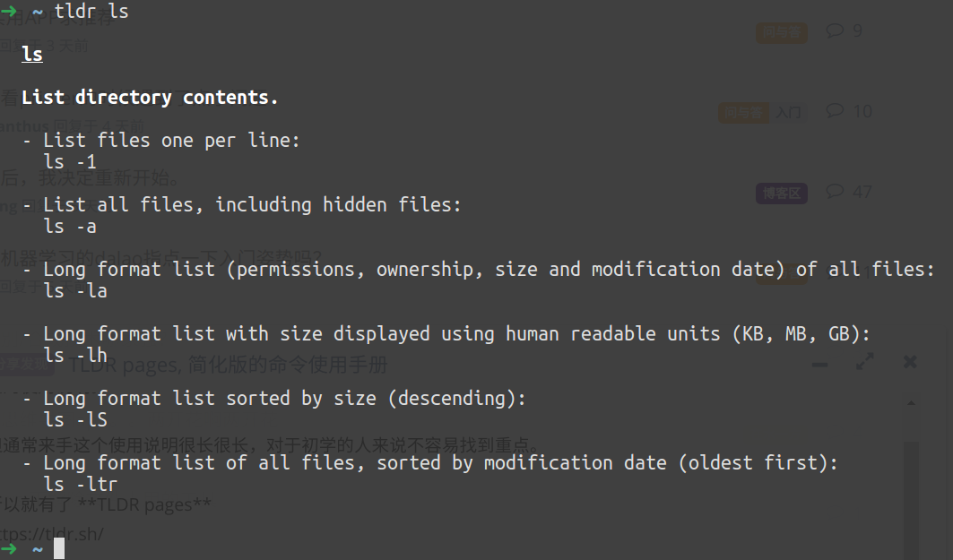Click the comment bubble icon beside 10
953x560 pixels.
point(835,110)
